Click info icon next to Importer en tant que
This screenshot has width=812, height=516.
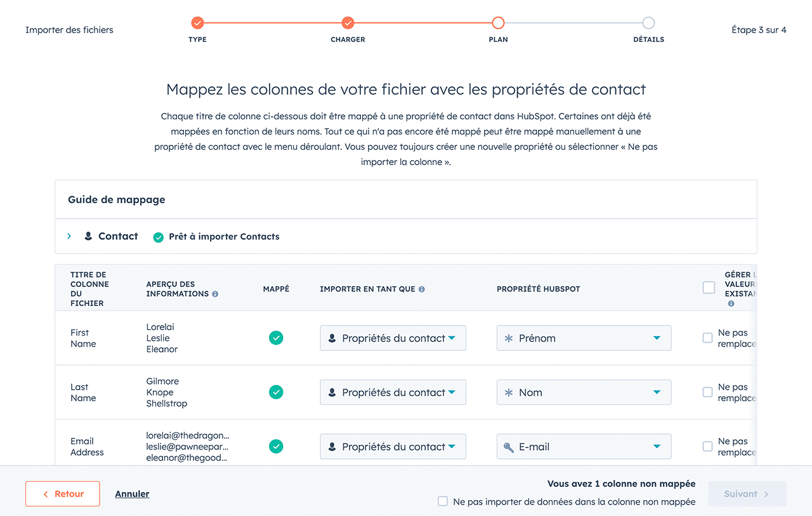(422, 289)
